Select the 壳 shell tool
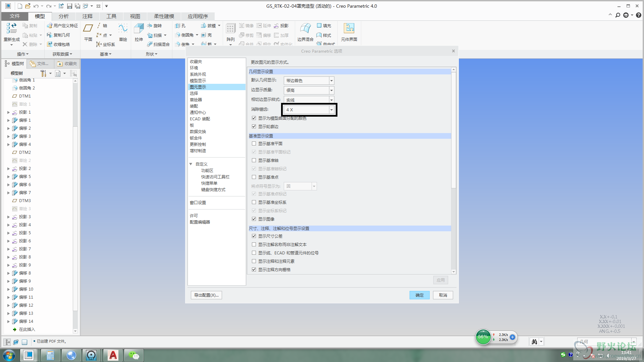 (x=207, y=35)
